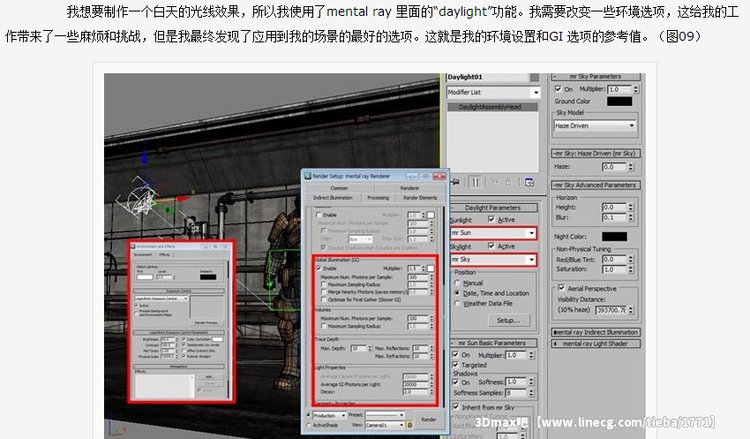This screenshot has height=439, width=750.
Task: Click Night Color black swatch
Action: (x=614, y=236)
